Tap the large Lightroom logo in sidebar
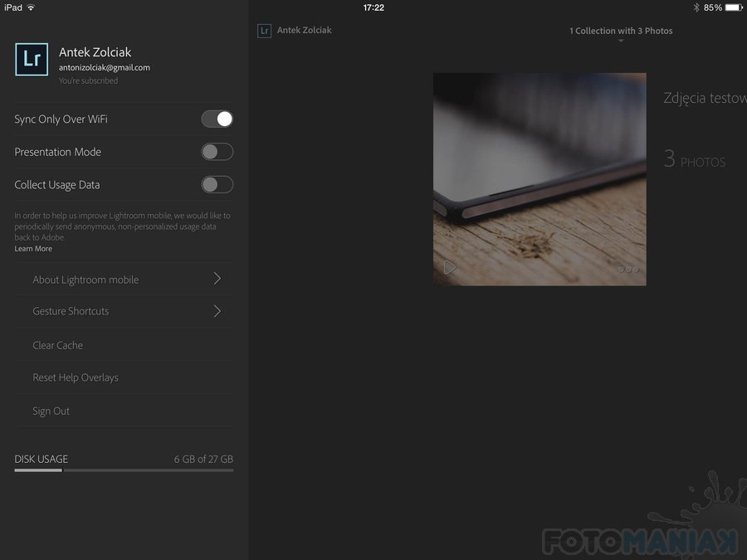The height and width of the screenshot is (560, 747). 32,60
